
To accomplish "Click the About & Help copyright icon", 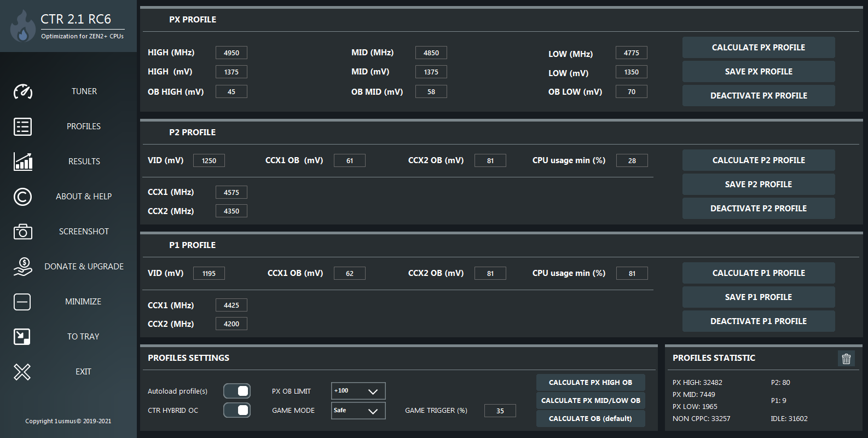I will coord(22,197).
